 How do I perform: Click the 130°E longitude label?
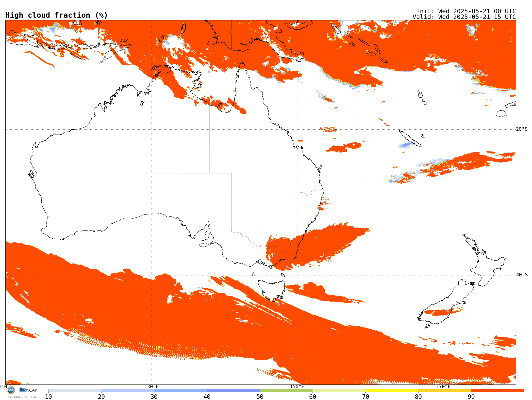[151, 387]
